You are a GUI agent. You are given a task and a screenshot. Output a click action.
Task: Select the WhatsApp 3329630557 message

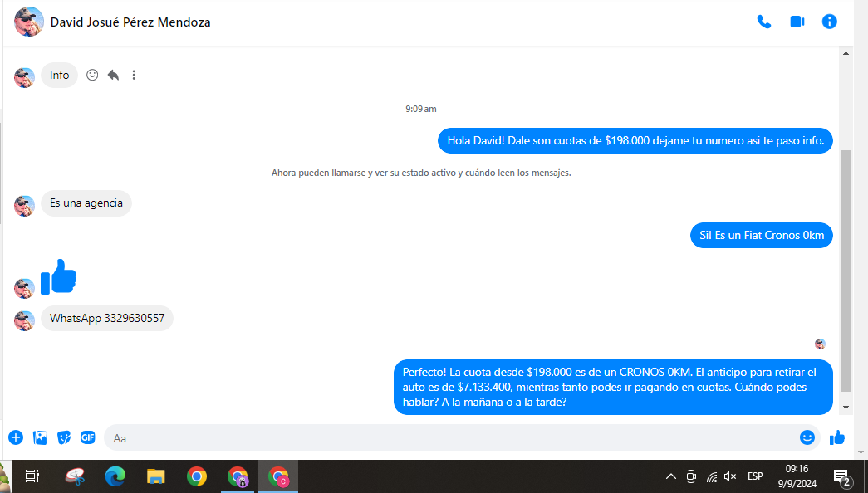click(107, 318)
